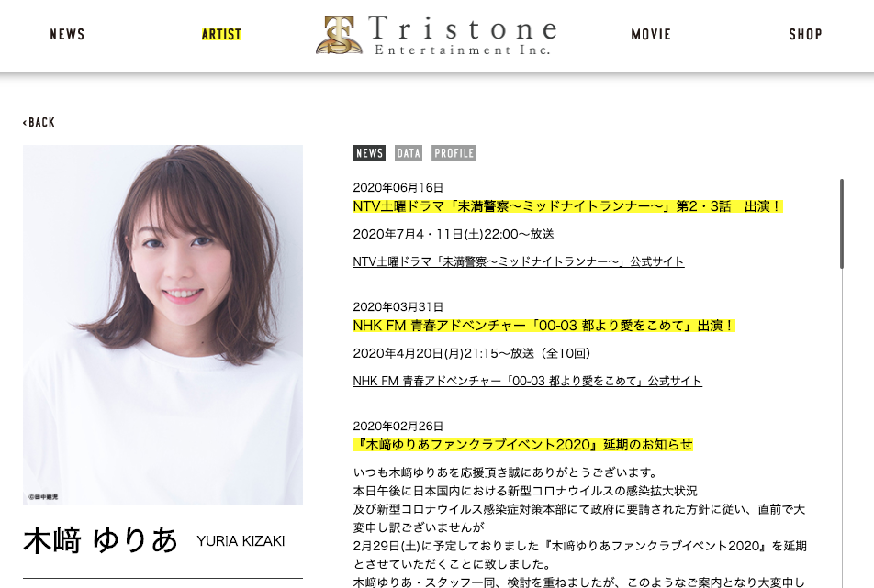874x588 pixels.
Task: Click the NHK FM 青春アドベンチャー news headline
Action: pyautogui.click(x=544, y=326)
